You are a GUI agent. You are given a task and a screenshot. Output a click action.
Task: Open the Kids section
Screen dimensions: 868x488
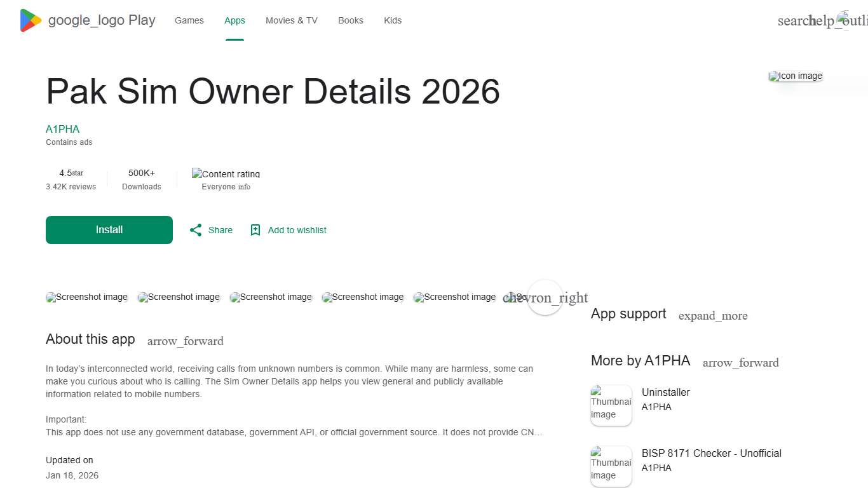(x=392, y=20)
